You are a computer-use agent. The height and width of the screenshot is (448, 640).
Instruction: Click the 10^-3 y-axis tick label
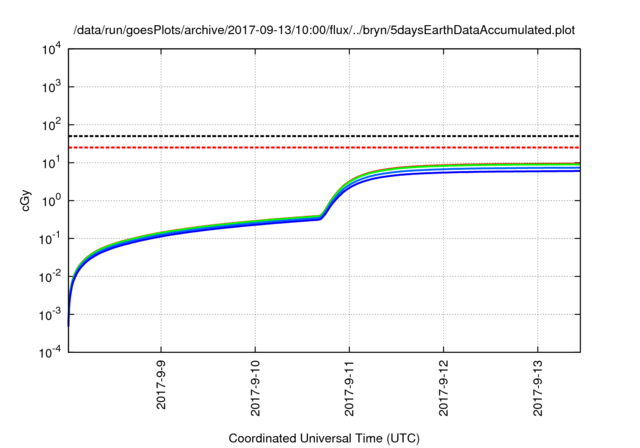pos(51,315)
